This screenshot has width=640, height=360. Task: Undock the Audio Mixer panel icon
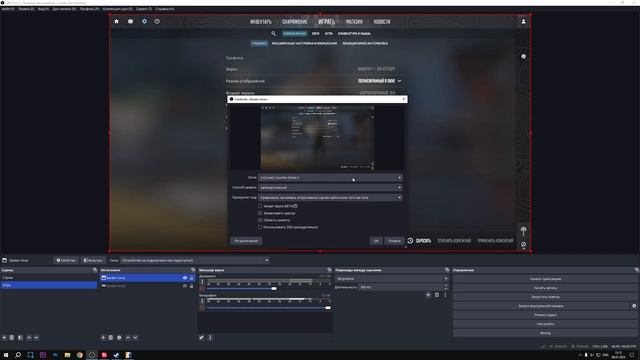[329, 270]
